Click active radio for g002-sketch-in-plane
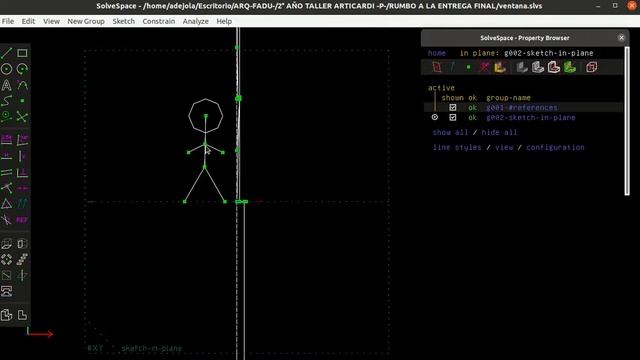Screen dimensions: 640x360 coord(435,117)
